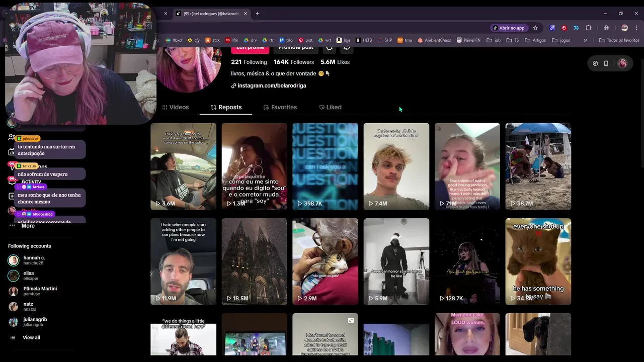This screenshot has width=644, height=362.
Task: Open the 128.7K views concert video
Action: click(467, 261)
